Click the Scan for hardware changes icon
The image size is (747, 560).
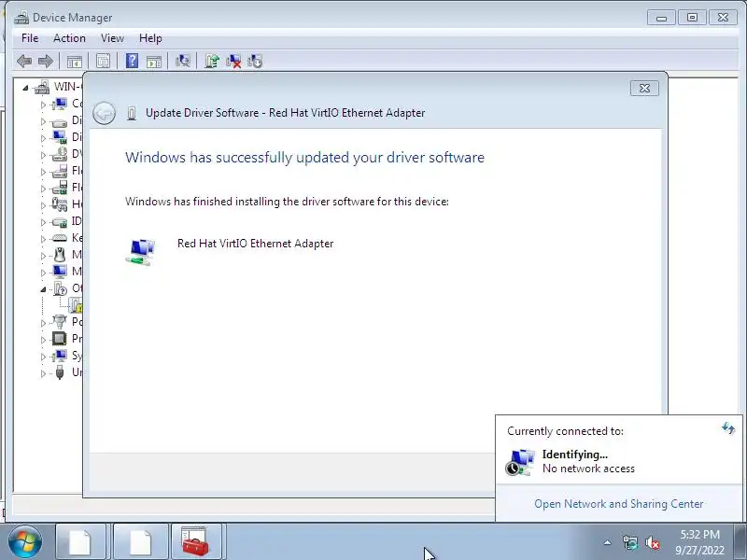182,61
